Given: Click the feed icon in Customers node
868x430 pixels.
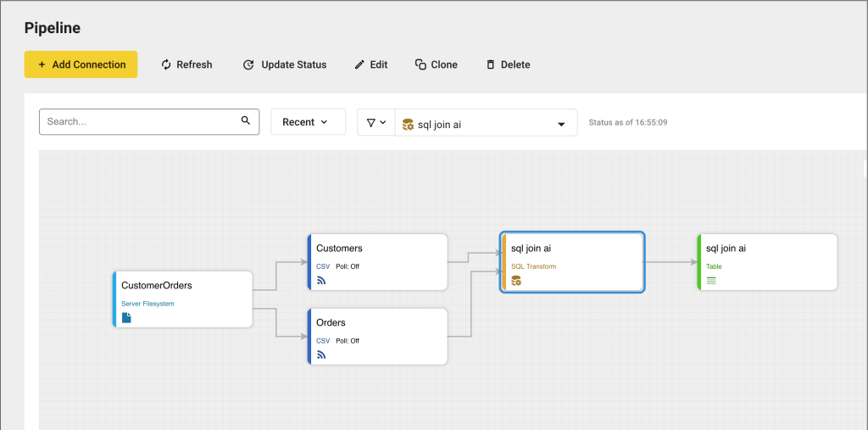Looking at the screenshot, I should [x=321, y=281].
